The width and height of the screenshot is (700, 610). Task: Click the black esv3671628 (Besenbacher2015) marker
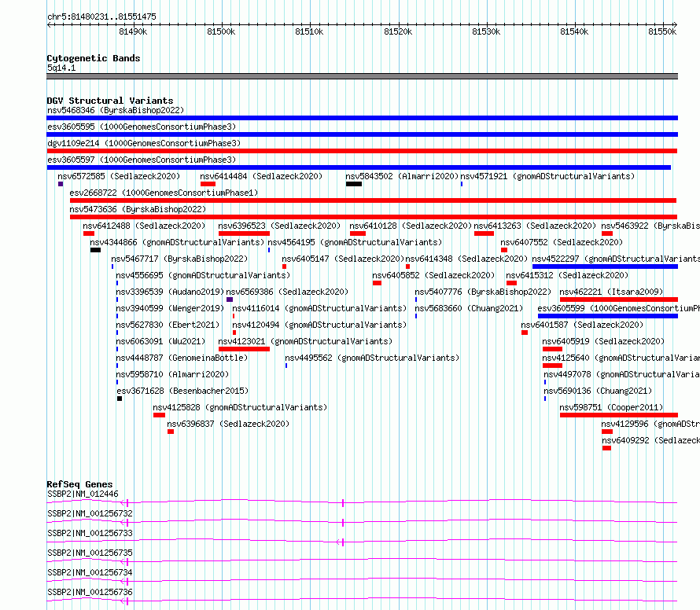tap(120, 399)
